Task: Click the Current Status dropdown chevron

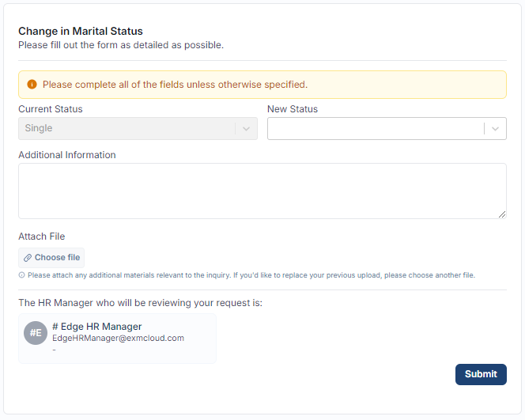Action: (247, 129)
